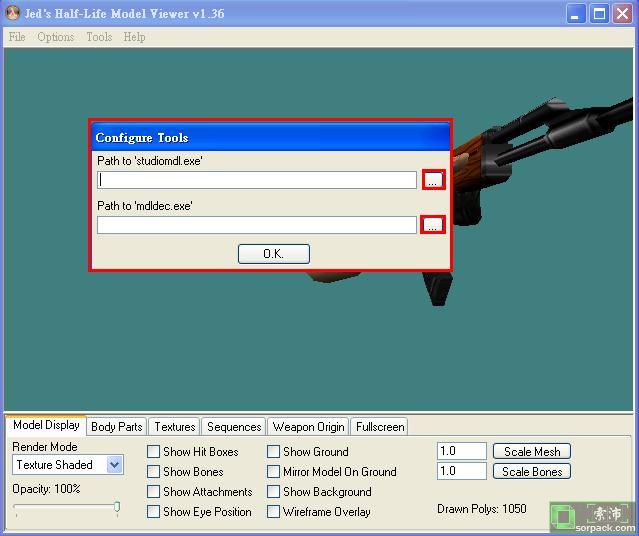This screenshot has height=536, width=639.
Task: Open the File menu
Action: pyautogui.click(x=17, y=37)
